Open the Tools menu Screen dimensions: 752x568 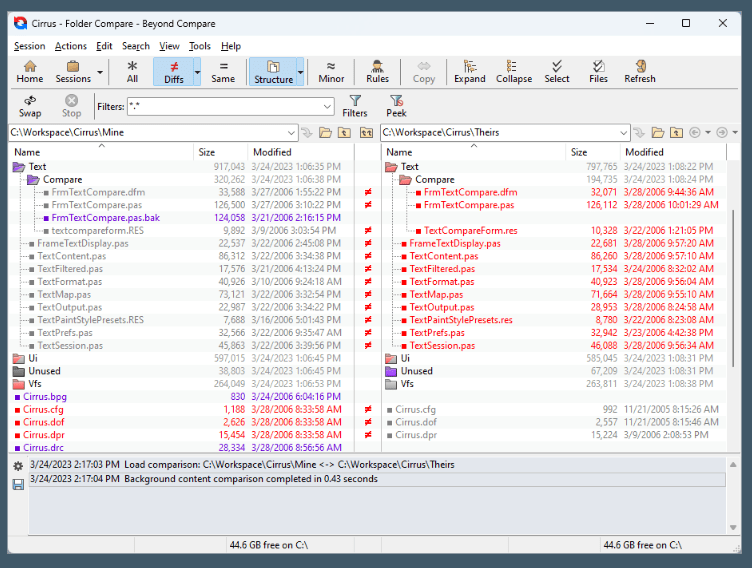pyautogui.click(x=199, y=46)
